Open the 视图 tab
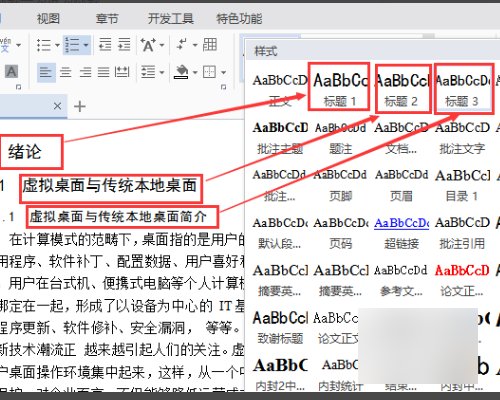 point(48,19)
